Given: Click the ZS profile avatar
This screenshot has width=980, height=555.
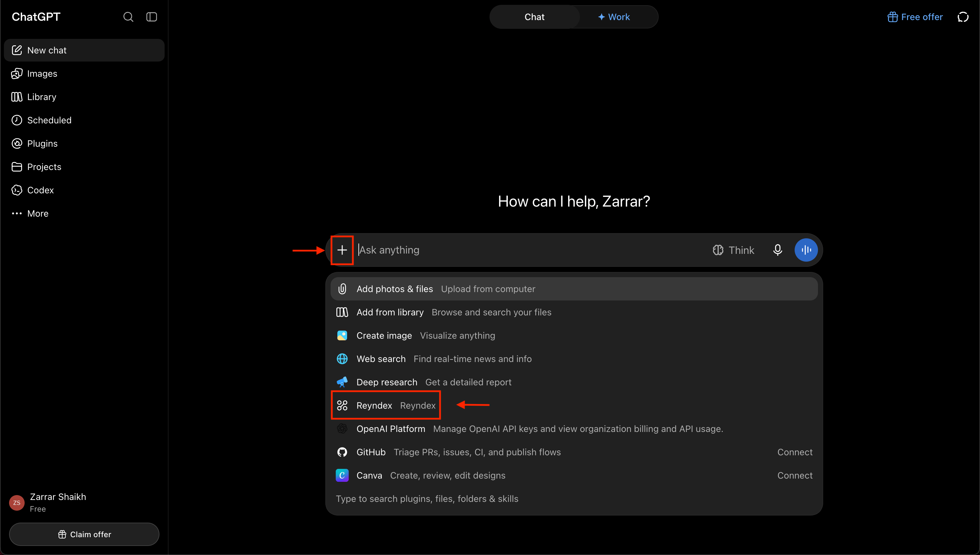Looking at the screenshot, I should coord(17,503).
